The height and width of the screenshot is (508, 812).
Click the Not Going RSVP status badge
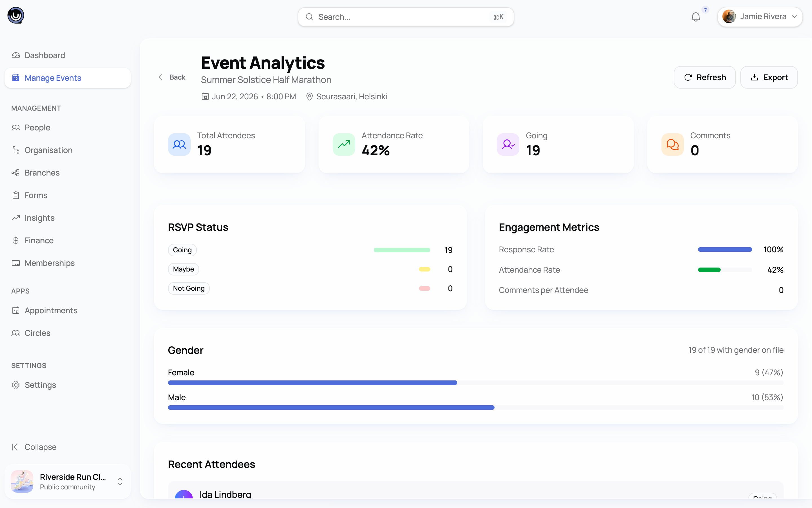[189, 288]
